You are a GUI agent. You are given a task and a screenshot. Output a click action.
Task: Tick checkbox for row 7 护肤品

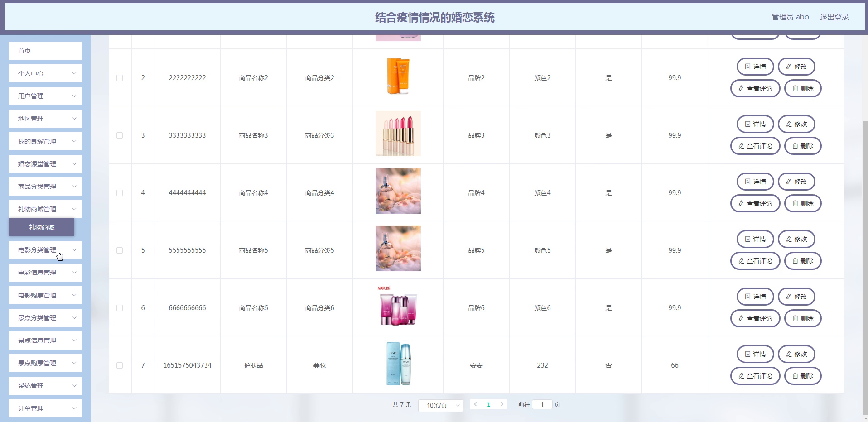coord(120,365)
